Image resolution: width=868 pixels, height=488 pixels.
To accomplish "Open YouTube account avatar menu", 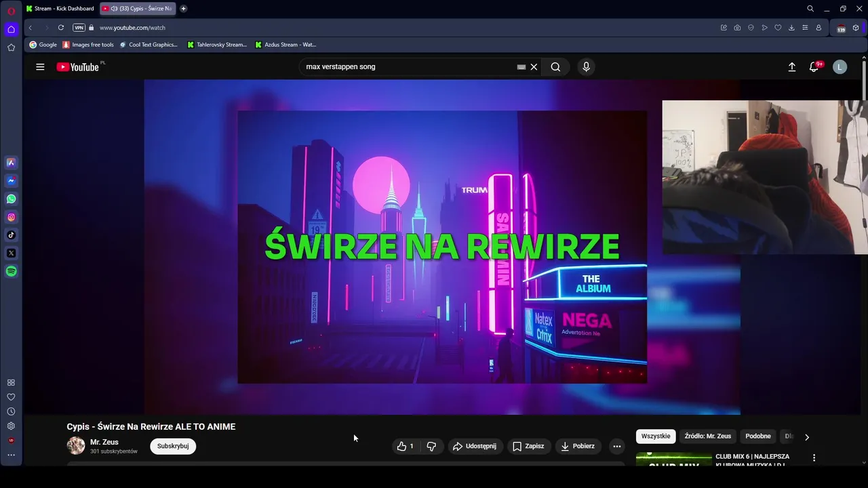I will [x=840, y=67].
